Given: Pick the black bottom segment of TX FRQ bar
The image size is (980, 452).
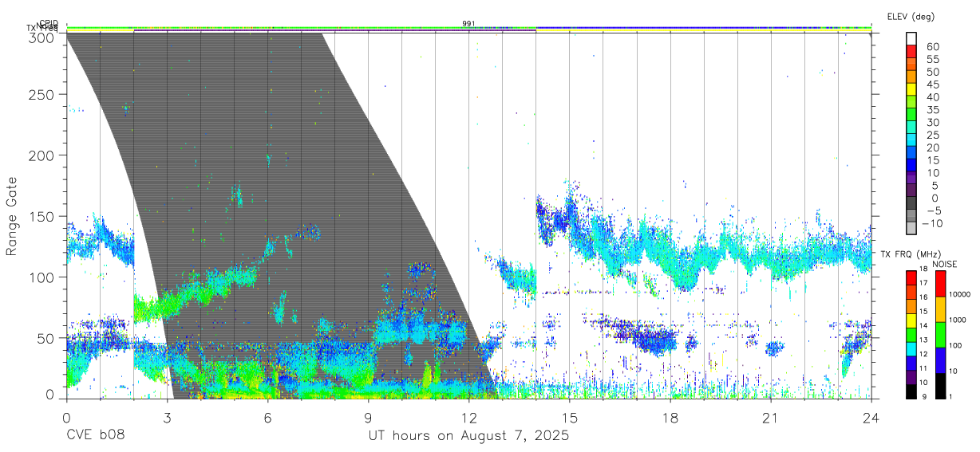Looking at the screenshot, I should (911, 391).
